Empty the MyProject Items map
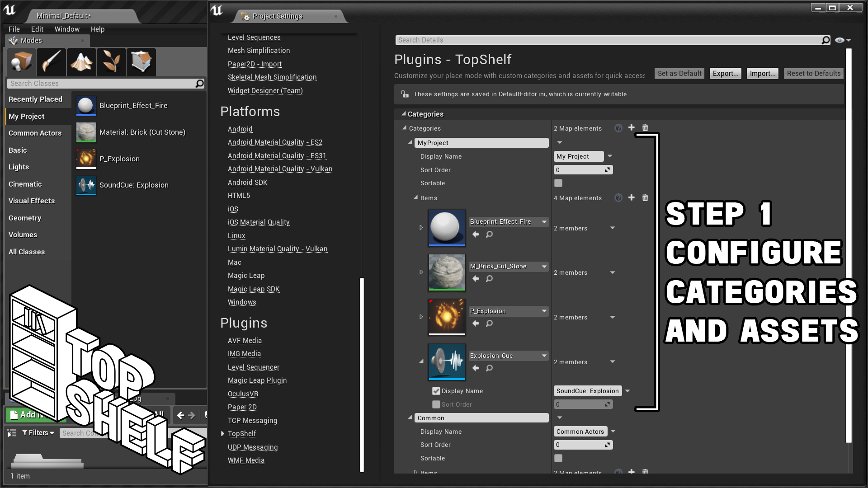This screenshot has height=488, width=868. (645, 197)
